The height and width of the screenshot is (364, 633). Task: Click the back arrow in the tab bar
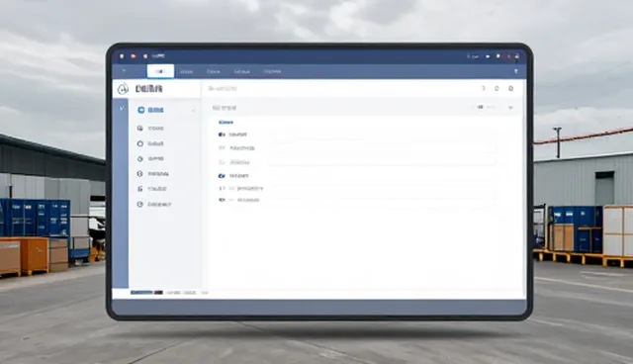click(124, 70)
